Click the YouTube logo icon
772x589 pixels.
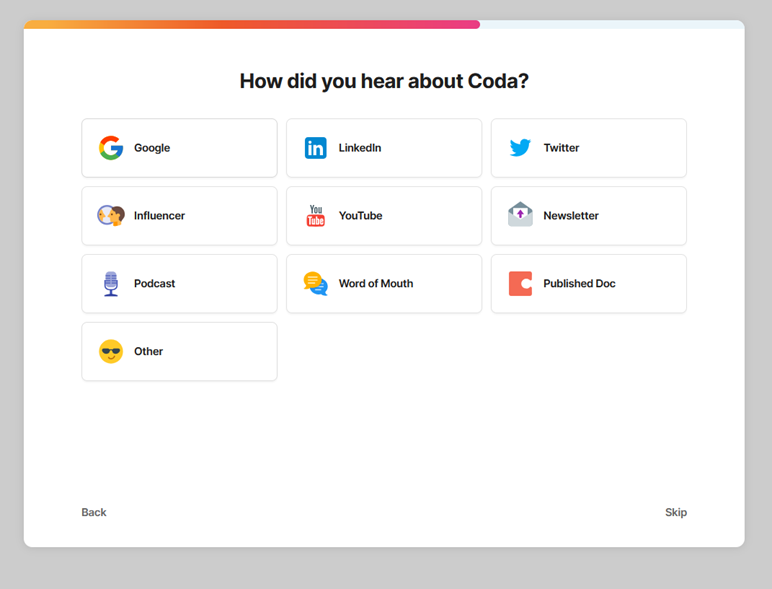point(316,216)
